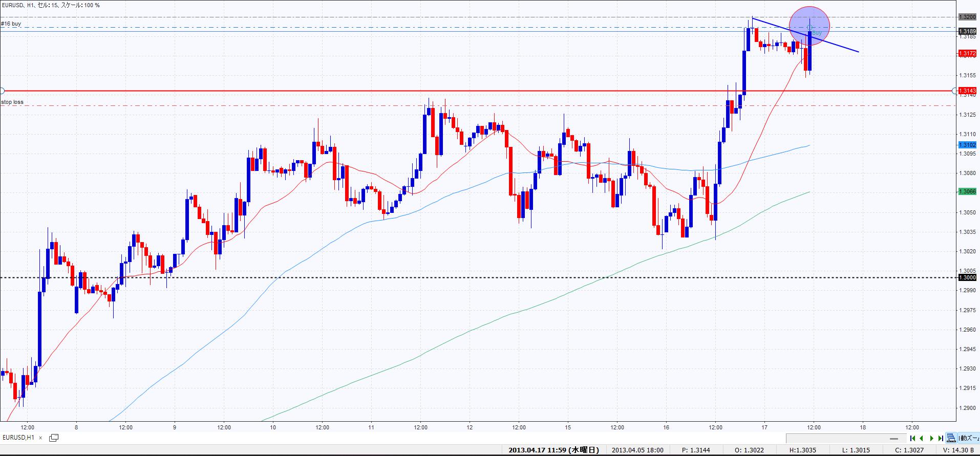Grab the red line's left handle
Image resolution: width=980 pixels, height=456 pixels.
coord(2,91)
